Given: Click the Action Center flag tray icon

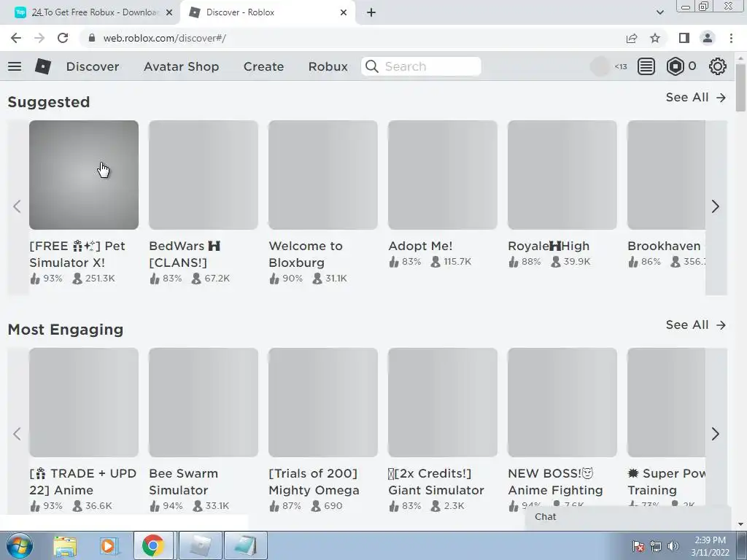Looking at the screenshot, I should (x=638, y=546).
